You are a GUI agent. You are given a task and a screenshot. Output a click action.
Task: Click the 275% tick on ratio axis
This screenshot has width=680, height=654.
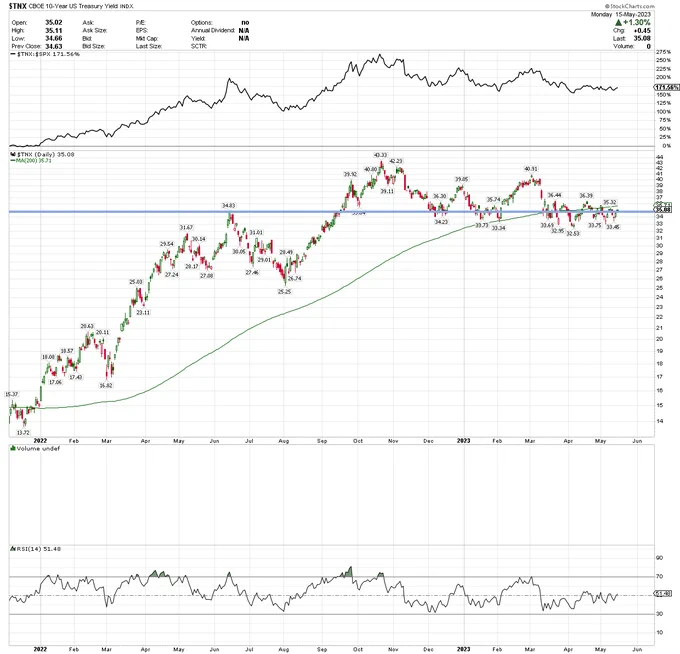coord(664,52)
